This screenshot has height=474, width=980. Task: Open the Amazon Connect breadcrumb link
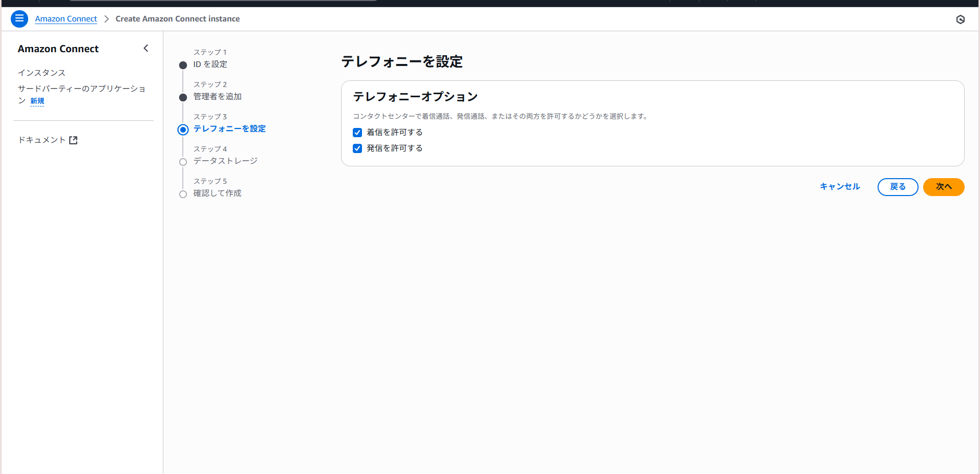(66, 18)
